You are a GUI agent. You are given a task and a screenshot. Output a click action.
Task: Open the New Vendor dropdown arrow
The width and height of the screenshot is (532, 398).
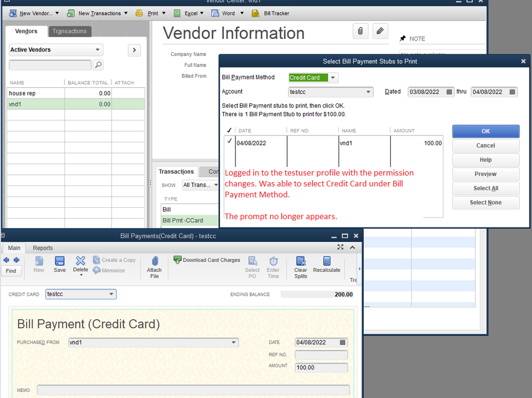[57, 13]
